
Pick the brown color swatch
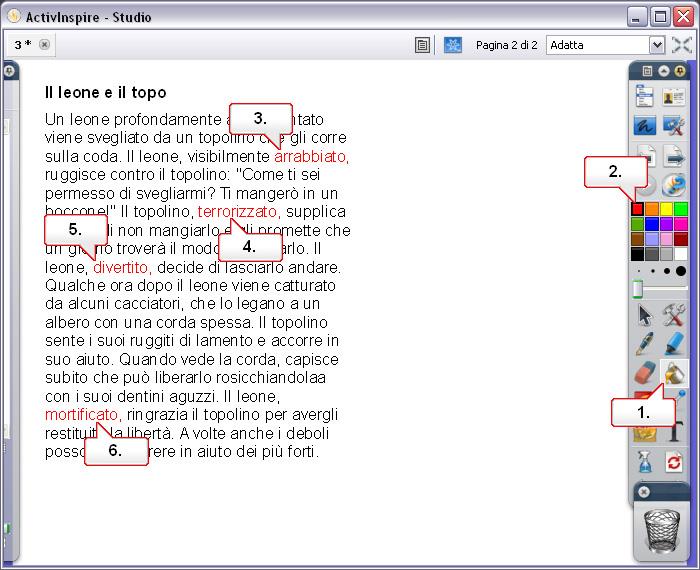tap(638, 239)
